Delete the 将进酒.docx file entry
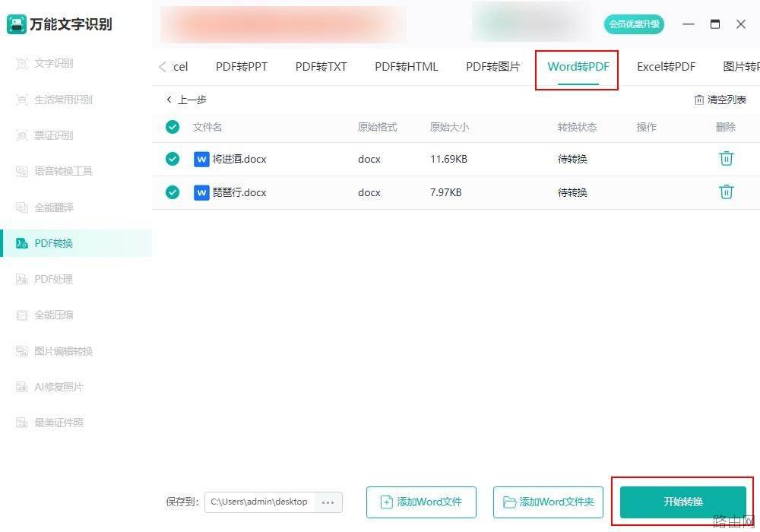The height and width of the screenshot is (532, 760). point(726,158)
